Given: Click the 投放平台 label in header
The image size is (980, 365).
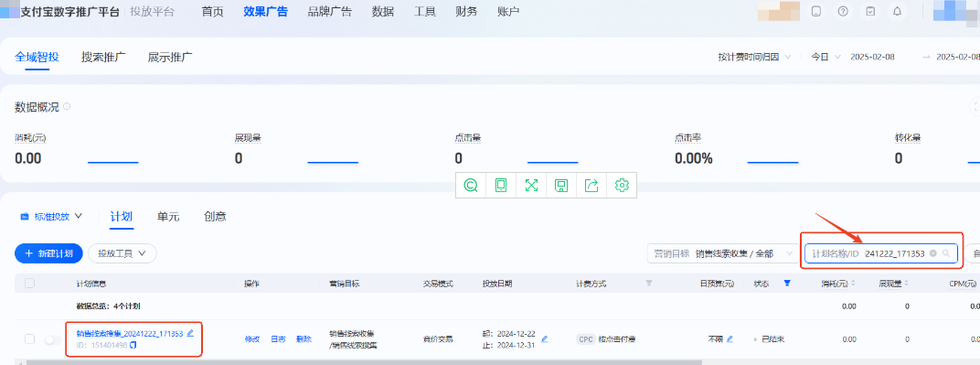Looking at the screenshot, I should 153,11.
